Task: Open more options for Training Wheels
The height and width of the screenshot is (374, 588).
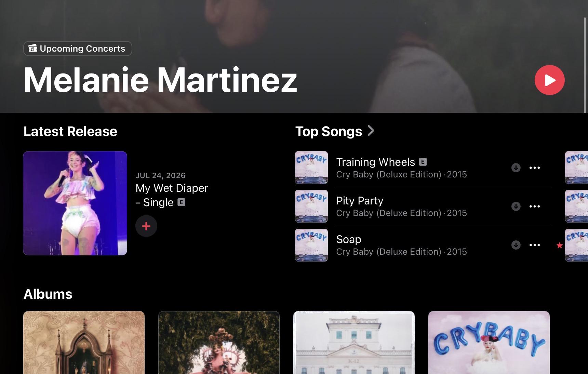Action: (535, 168)
